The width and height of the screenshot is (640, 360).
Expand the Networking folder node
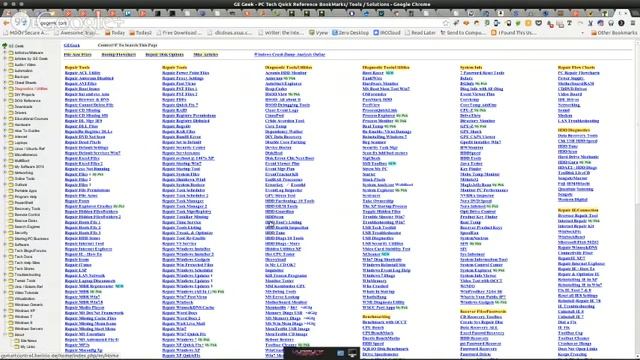[x=5, y=173]
